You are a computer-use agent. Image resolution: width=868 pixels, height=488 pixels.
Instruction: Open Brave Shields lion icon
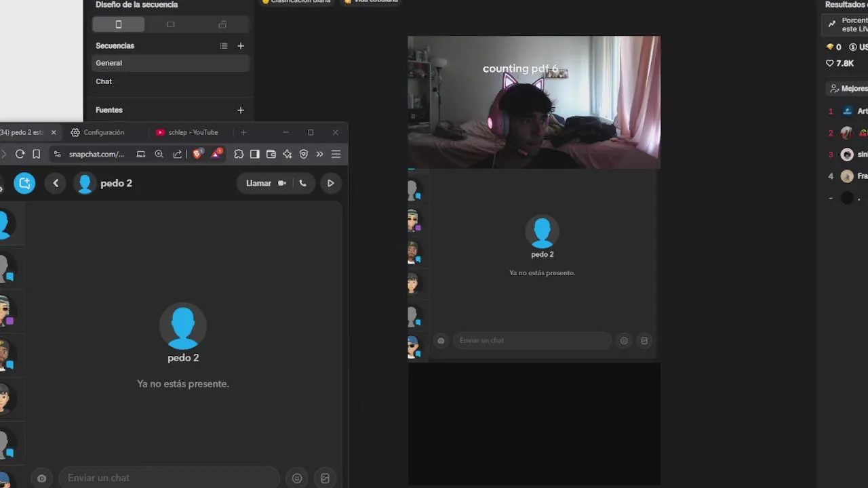(x=197, y=154)
